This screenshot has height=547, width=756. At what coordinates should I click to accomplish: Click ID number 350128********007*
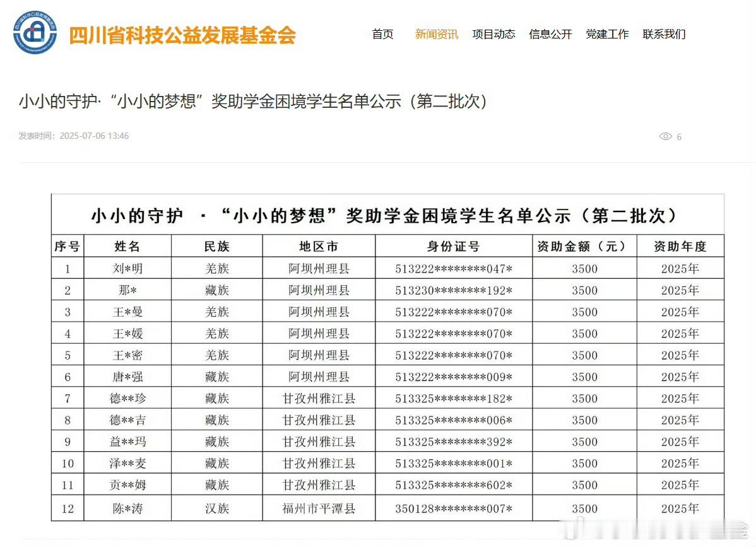click(453, 509)
